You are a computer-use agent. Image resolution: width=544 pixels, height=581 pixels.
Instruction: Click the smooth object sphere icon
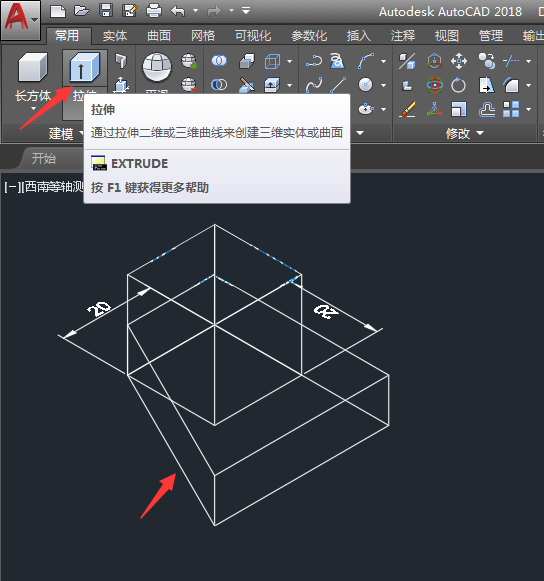[157, 67]
